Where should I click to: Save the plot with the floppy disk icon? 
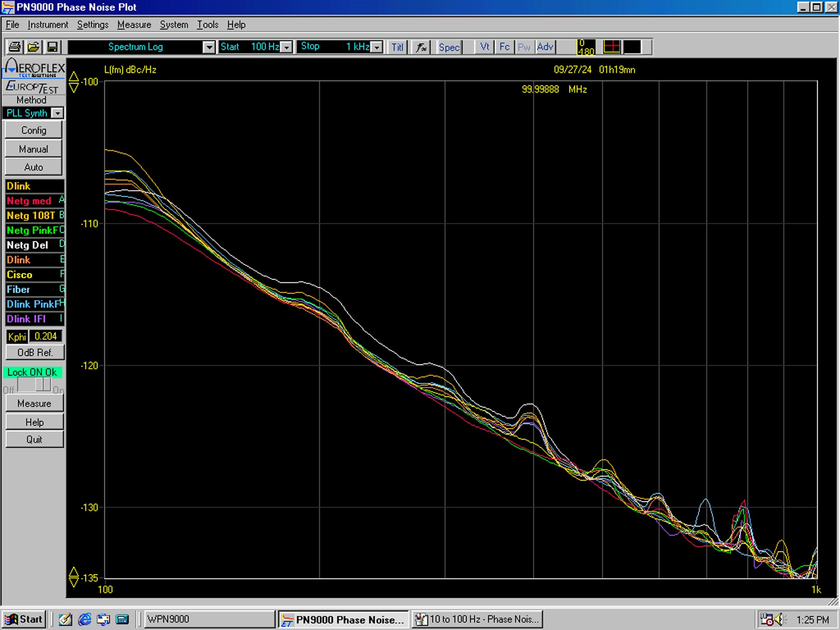52,47
